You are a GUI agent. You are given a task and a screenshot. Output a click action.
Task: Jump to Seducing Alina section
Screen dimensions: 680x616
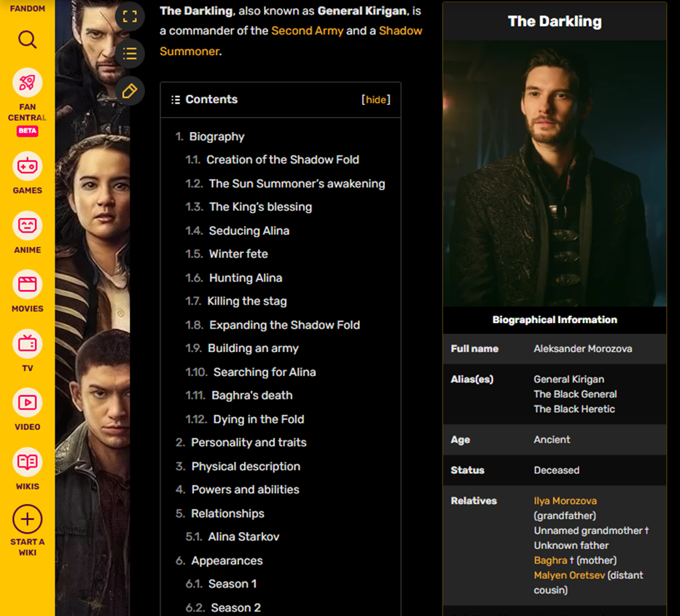point(249,231)
